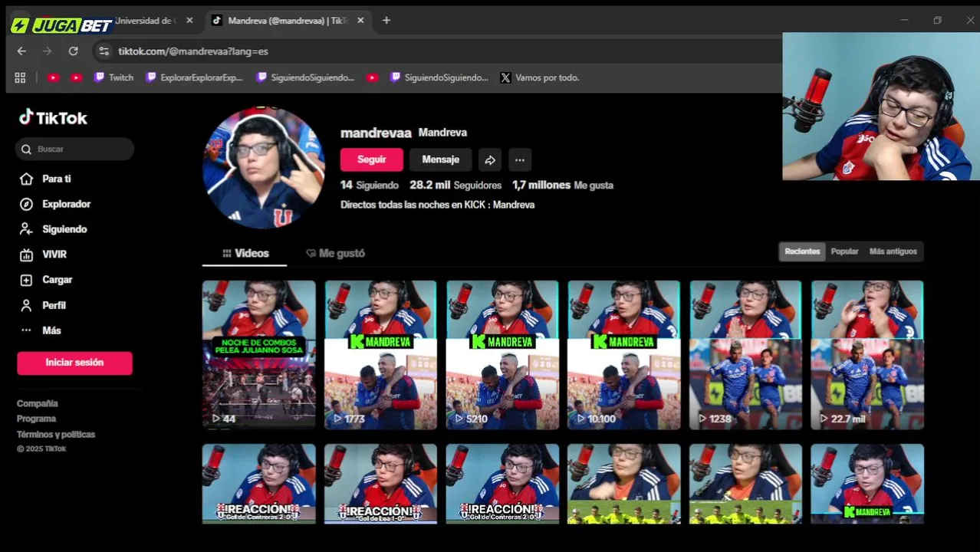The height and width of the screenshot is (552, 980).
Task: Sort videos by Más antiguos
Action: point(893,251)
